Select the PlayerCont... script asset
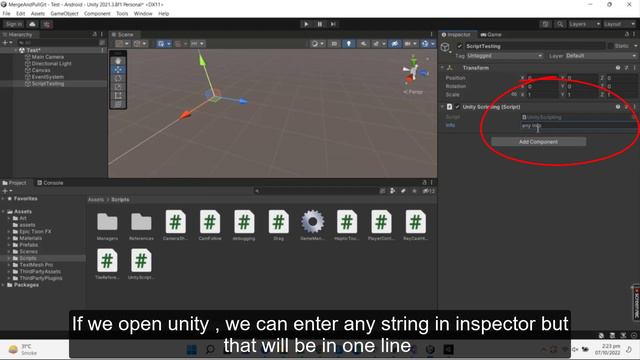The width and height of the screenshot is (640, 360). 381,225
